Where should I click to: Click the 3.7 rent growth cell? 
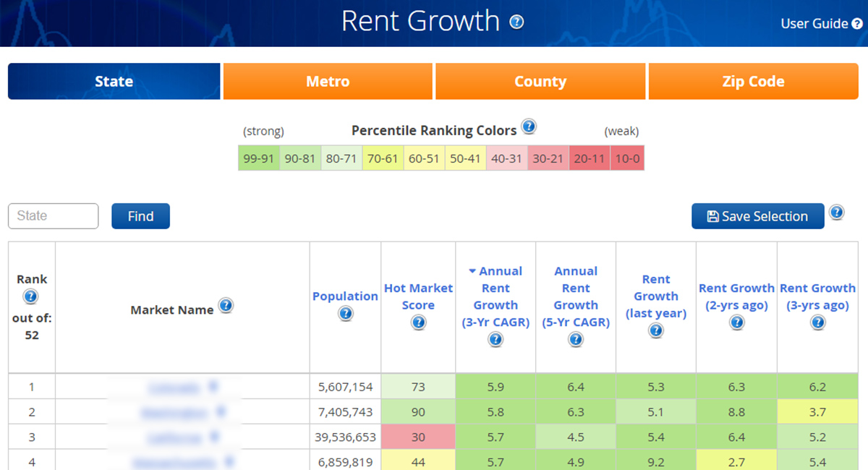click(x=817, y=411)
